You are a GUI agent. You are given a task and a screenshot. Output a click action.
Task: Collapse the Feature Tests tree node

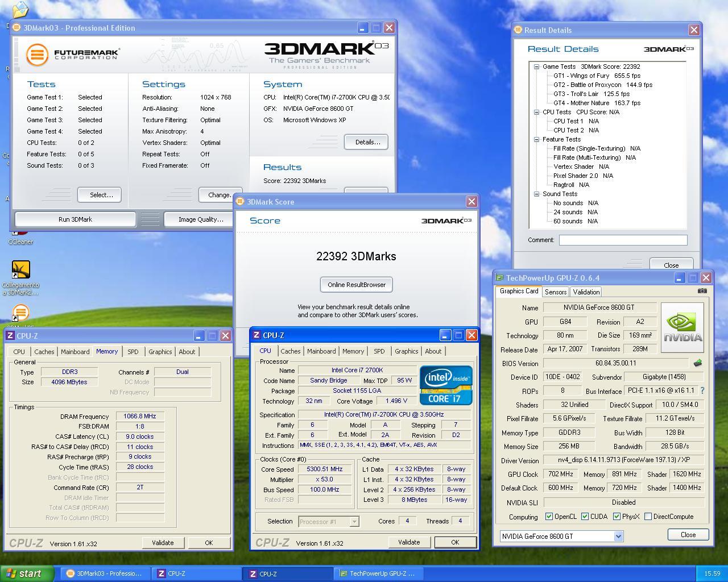pyautogui.click(x=536, y=139)
